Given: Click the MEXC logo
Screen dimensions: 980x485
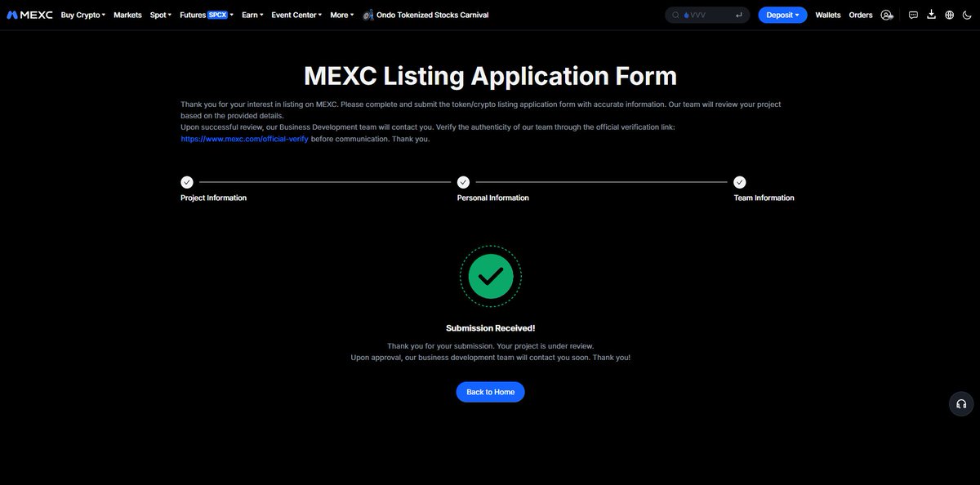Looking at the screenshot, I should (30, 15).
